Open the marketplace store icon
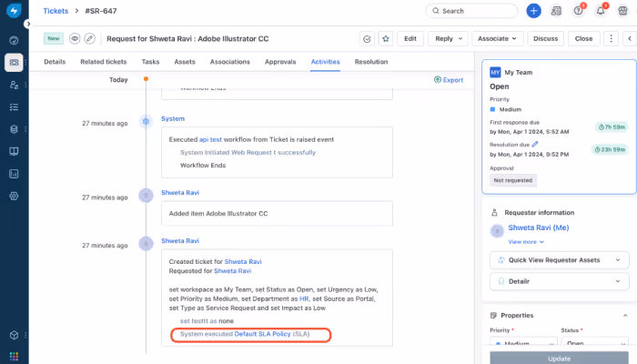Screen dimensions: 637x364 coord(622,11)
